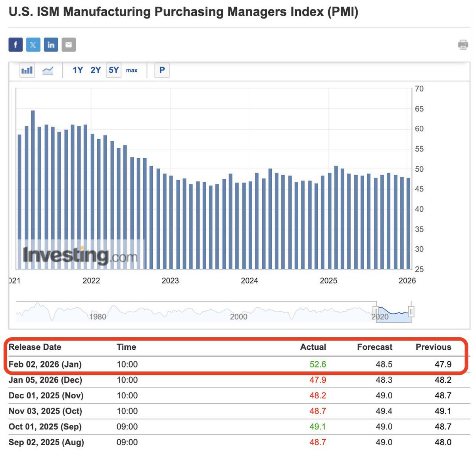Click the right handle of the range navigator

411,312
